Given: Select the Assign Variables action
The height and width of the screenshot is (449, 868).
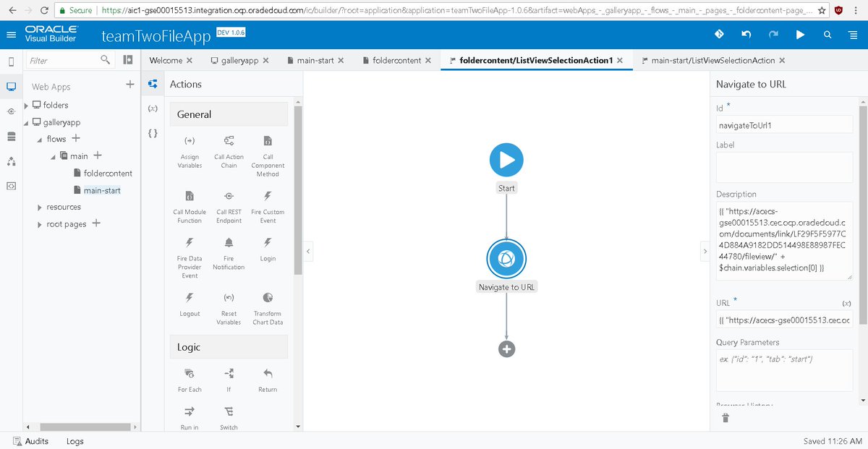Looking at the screenshot, I should [190, 150].
